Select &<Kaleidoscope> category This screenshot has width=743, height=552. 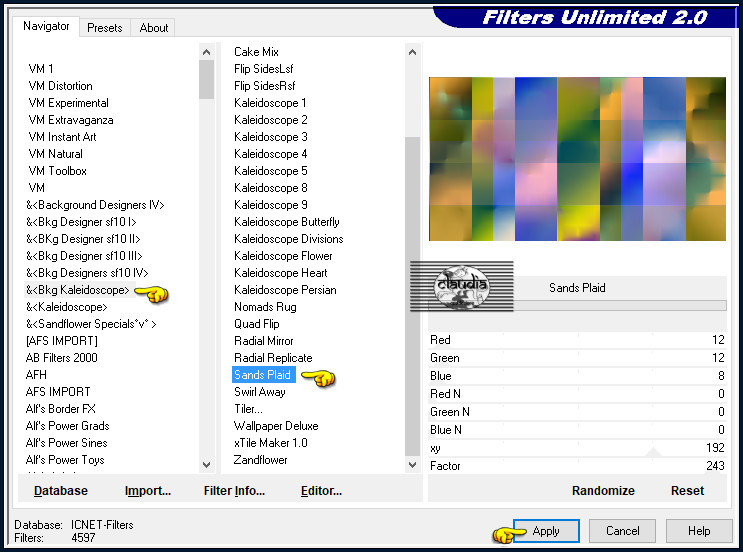click(67, 307)
